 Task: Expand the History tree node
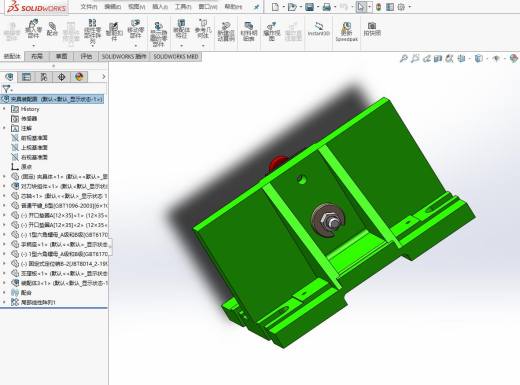(x=4, y=109)
